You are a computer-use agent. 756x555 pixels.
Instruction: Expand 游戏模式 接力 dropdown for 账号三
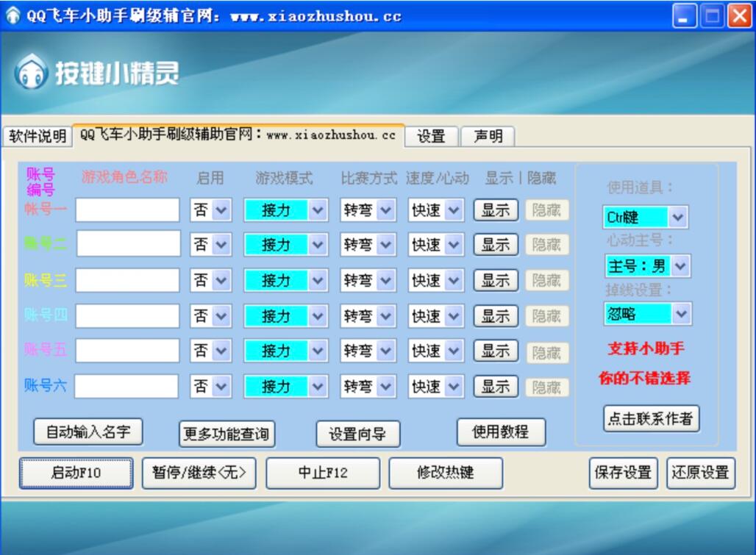tap(317, 280)
